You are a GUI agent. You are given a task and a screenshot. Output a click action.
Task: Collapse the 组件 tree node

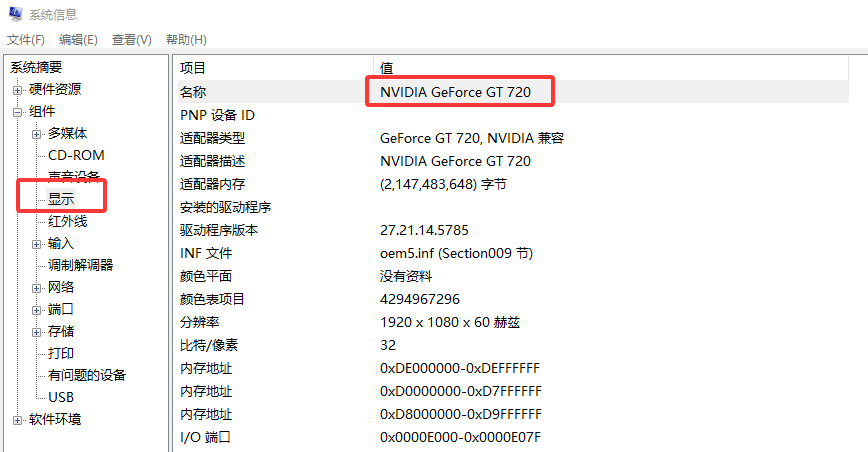coord(18,112)
